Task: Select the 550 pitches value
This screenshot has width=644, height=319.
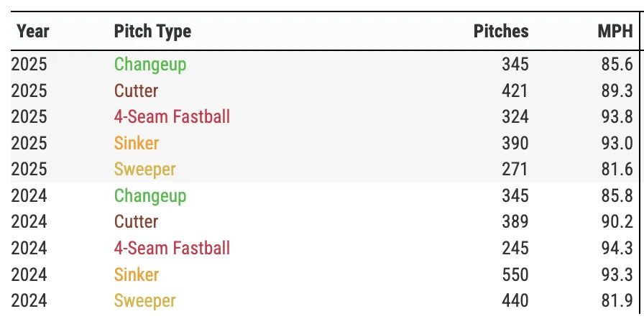Action: (515, 274)
